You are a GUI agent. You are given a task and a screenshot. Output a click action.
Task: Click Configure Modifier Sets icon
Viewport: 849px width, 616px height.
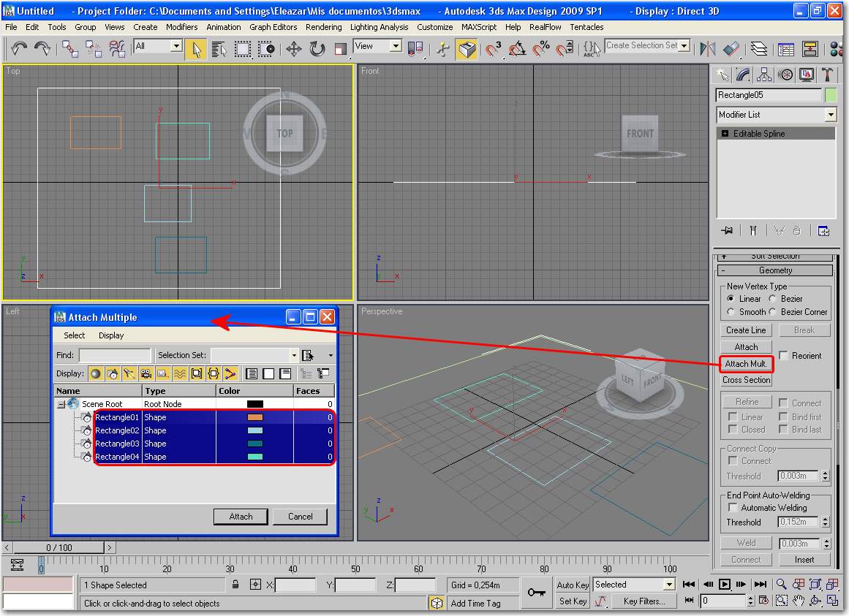[823, 231]
